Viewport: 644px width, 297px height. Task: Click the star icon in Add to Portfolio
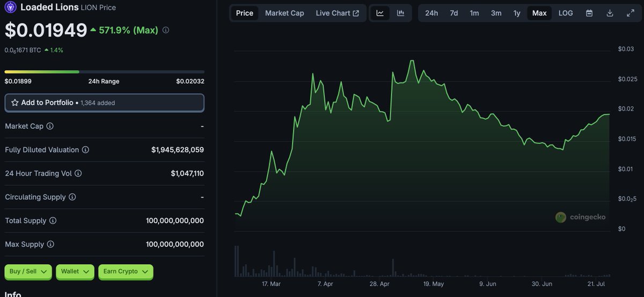point(15,103)
